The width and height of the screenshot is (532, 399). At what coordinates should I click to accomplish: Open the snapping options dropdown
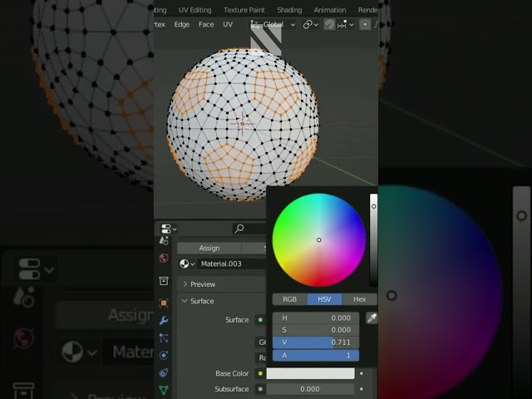point(346,24)
